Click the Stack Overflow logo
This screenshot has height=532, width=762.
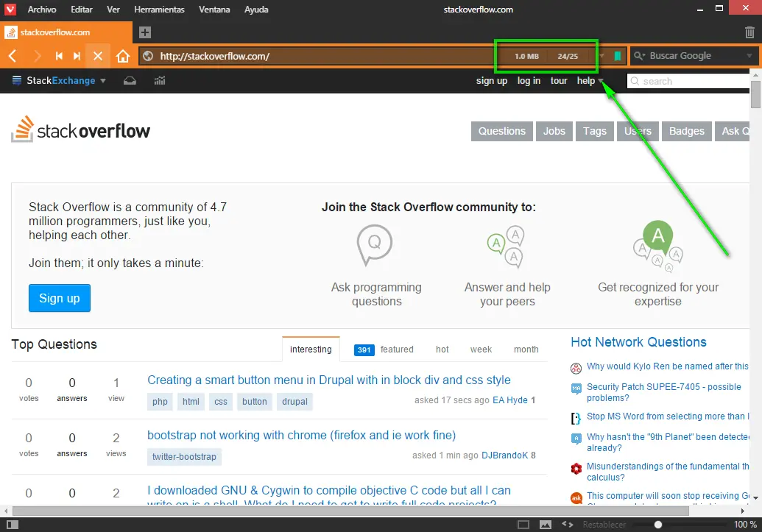tap(81, 130)
